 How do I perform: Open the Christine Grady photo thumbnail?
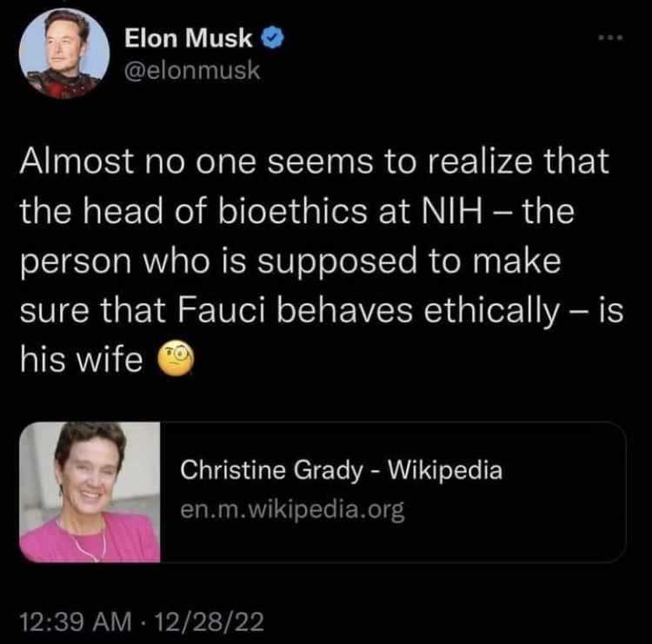[x=90, y=492]
